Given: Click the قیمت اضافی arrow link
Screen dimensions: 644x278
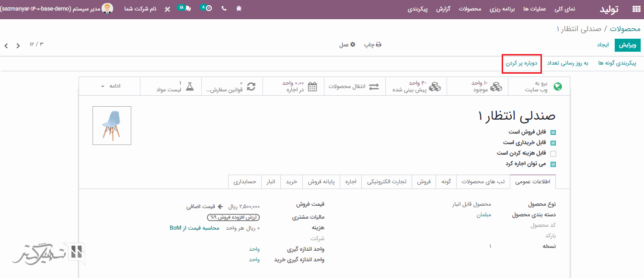Looking at the screenshot, I should [x=205, y=207].
